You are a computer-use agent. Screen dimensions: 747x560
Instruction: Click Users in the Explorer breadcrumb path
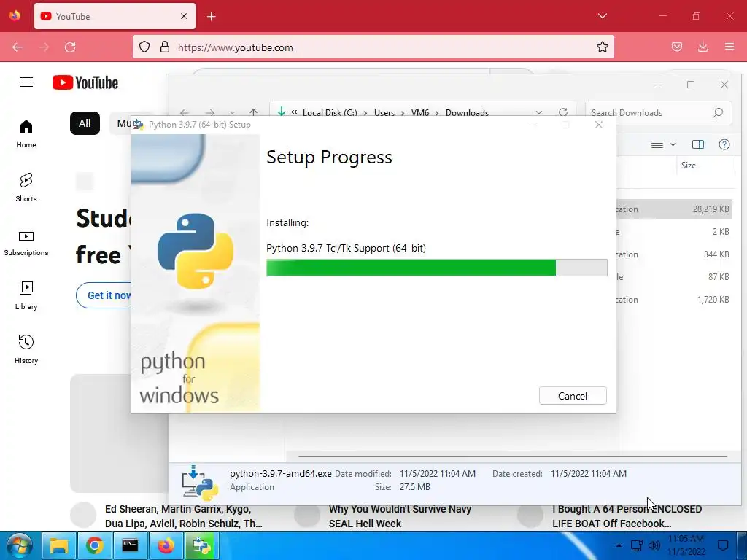tap(384, 113)
